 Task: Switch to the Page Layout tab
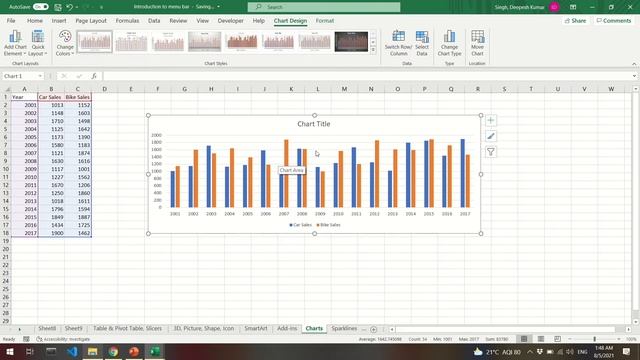click(91, 20)
